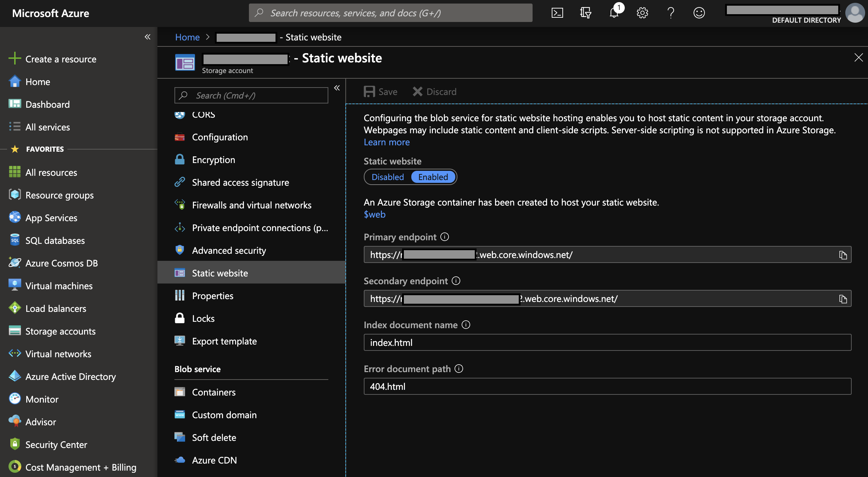
Task: Focus the storage menu search box
Action: point(251,95)
